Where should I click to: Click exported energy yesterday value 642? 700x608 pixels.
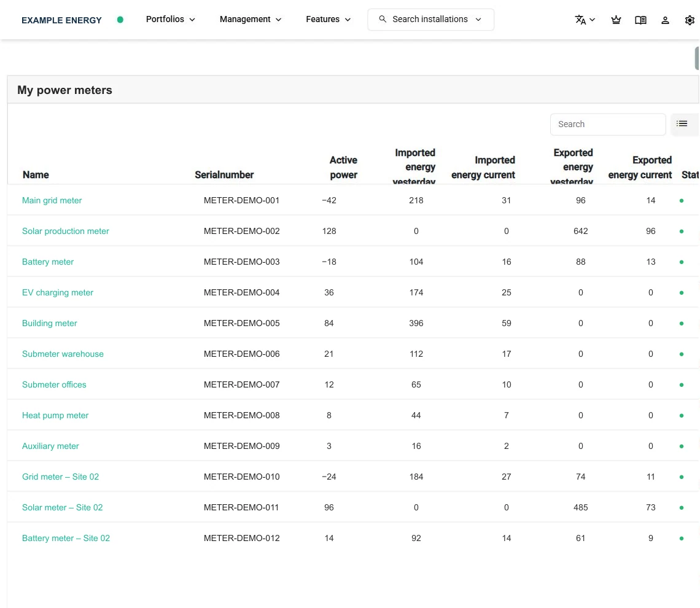[x=580, y=232]
